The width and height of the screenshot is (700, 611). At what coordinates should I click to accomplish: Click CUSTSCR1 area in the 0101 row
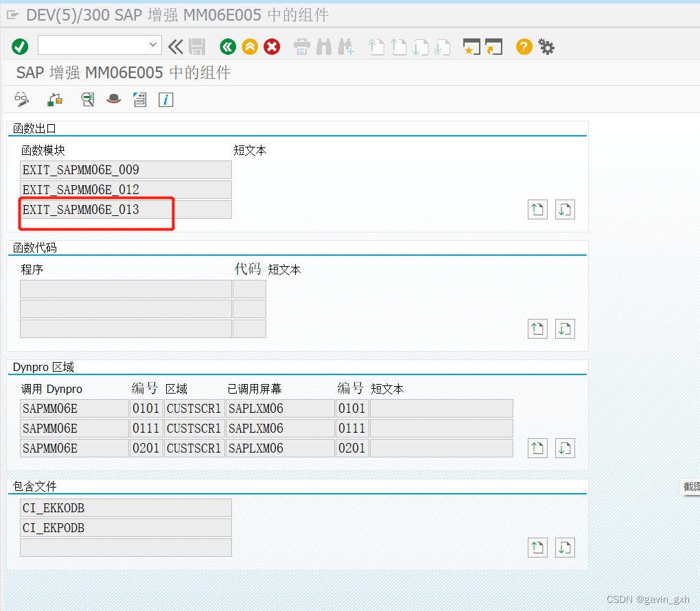tap(194, 408)
